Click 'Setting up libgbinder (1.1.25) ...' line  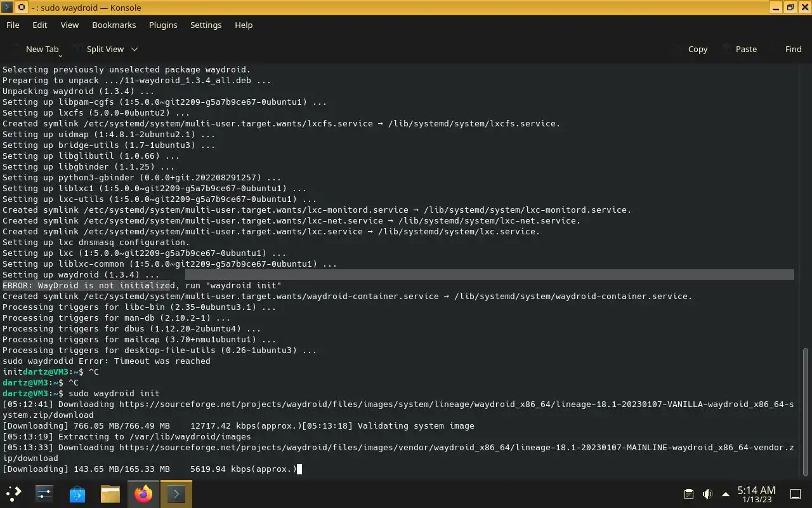89,166
